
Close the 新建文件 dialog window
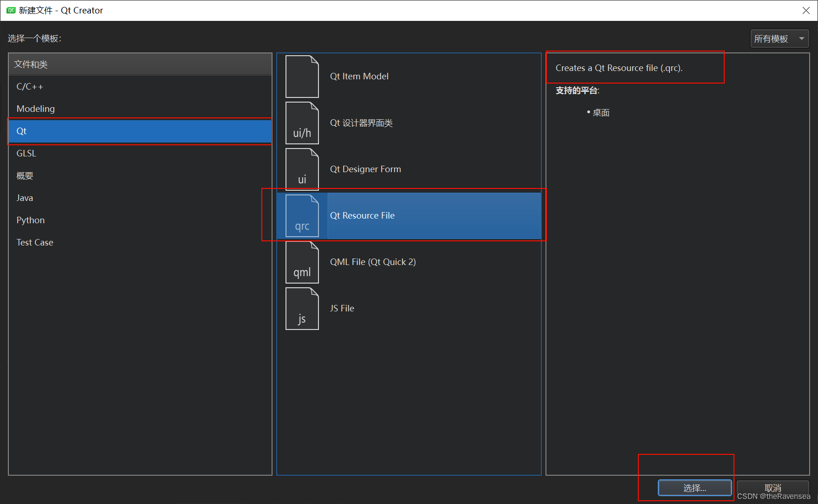point(806,10)
